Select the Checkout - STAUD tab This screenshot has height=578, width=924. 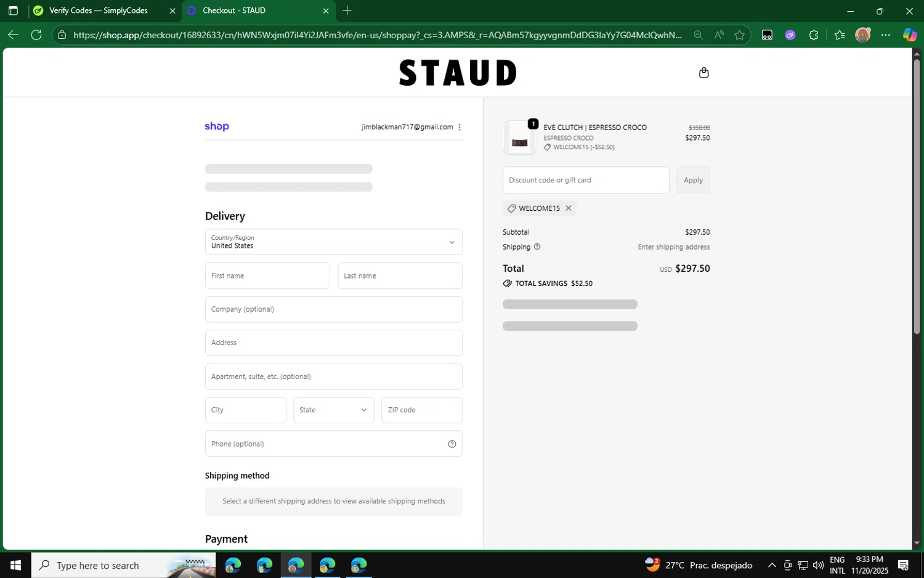point(234,10)
